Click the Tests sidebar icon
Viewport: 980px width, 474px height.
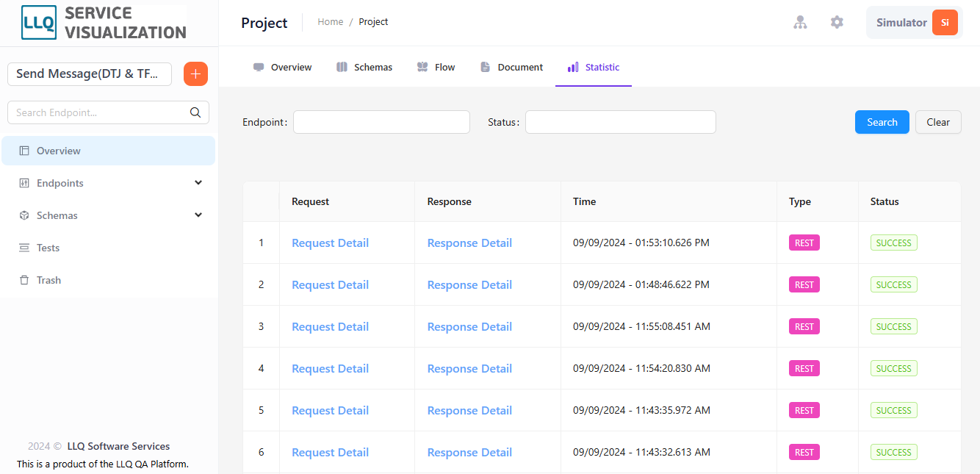coord(24,248)
